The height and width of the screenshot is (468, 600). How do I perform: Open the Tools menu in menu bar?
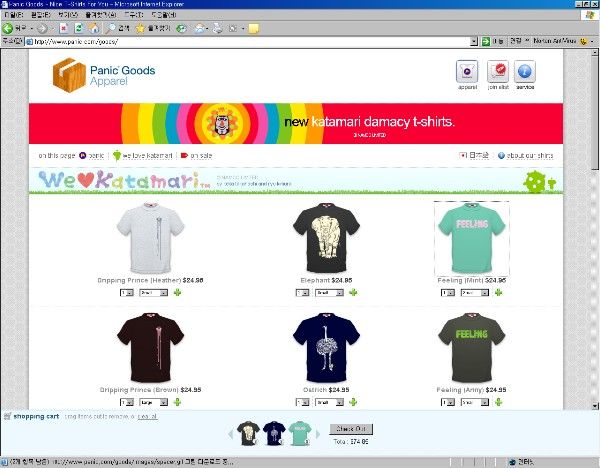coord(134,15)
